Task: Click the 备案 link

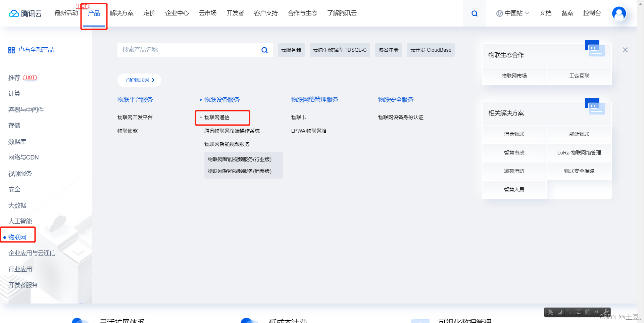Action: point(567,13)
